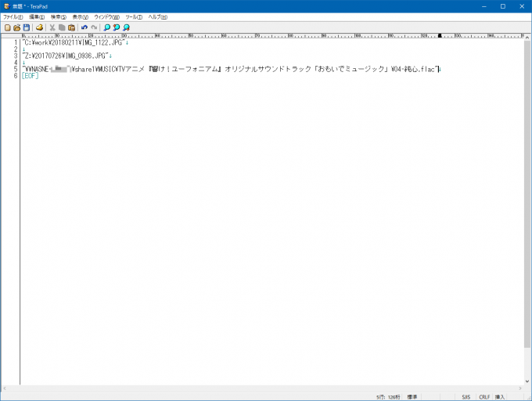
Task: Click the Paste clipboard icon
Action: [71, 27]
